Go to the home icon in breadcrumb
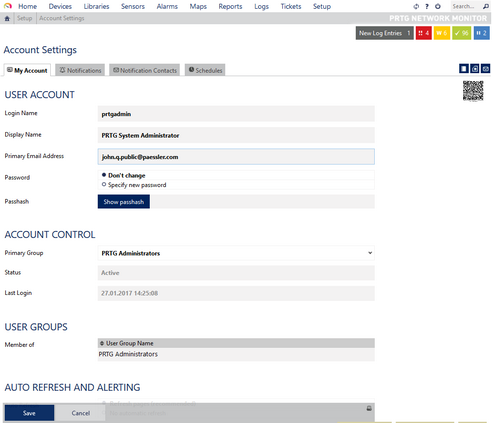Image resolution: width=492 pixels, height=423 pixels. click(x=7, y=18)
